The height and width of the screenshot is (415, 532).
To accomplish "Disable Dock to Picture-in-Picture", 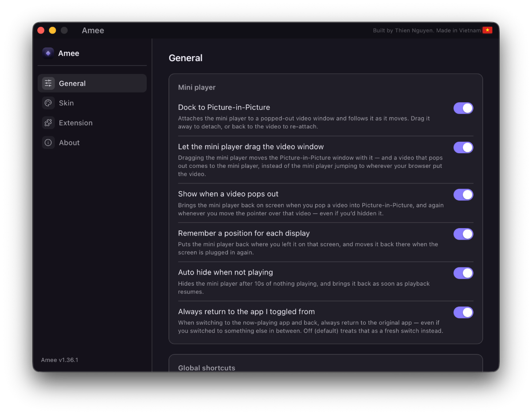I will tap(463, 108).
